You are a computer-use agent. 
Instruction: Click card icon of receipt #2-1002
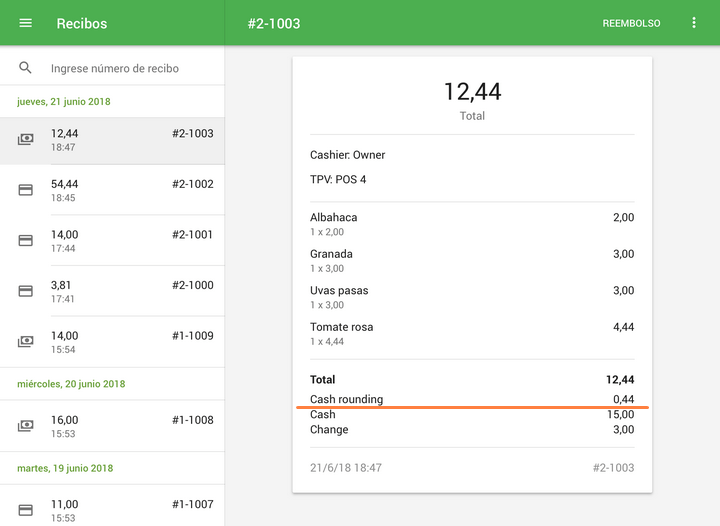(x=26, y=190)
